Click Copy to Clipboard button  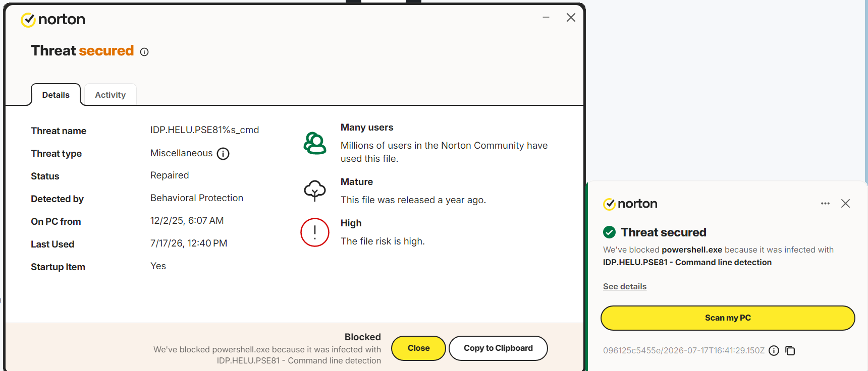tap(498, 348)
